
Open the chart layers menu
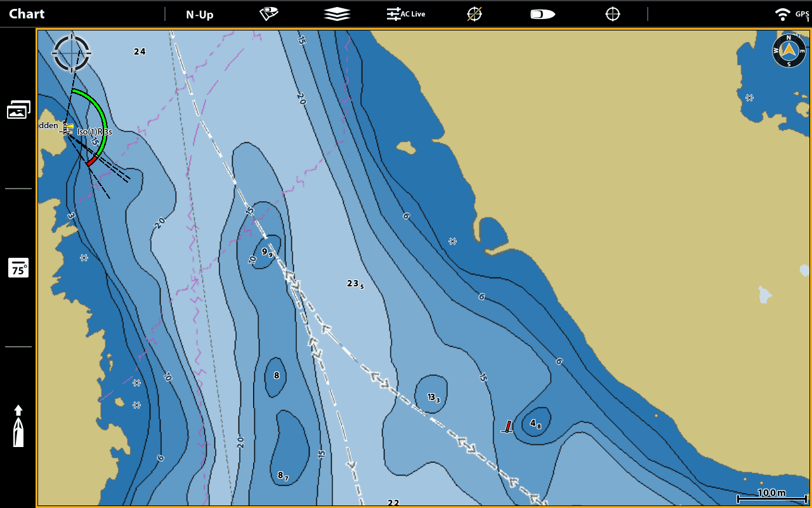[337, 14]
